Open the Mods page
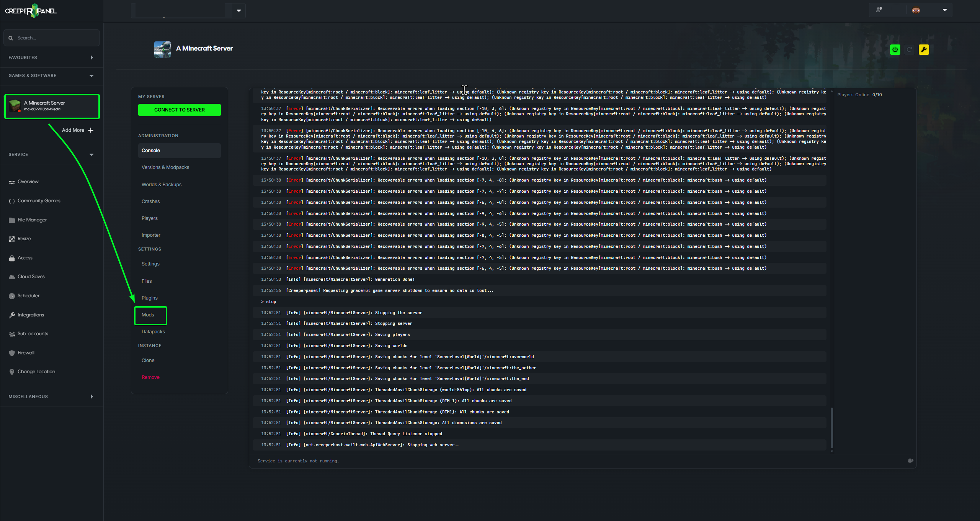 point(148,315)
